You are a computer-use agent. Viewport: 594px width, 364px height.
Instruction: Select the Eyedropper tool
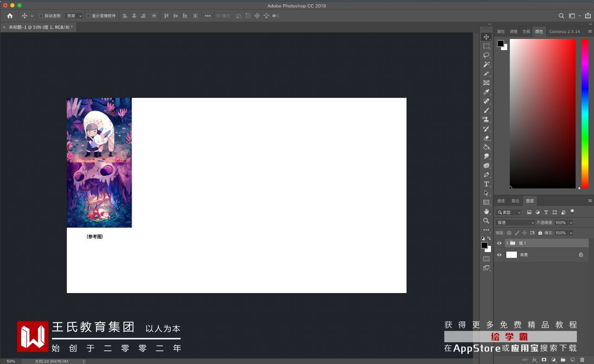coord(486,92)
